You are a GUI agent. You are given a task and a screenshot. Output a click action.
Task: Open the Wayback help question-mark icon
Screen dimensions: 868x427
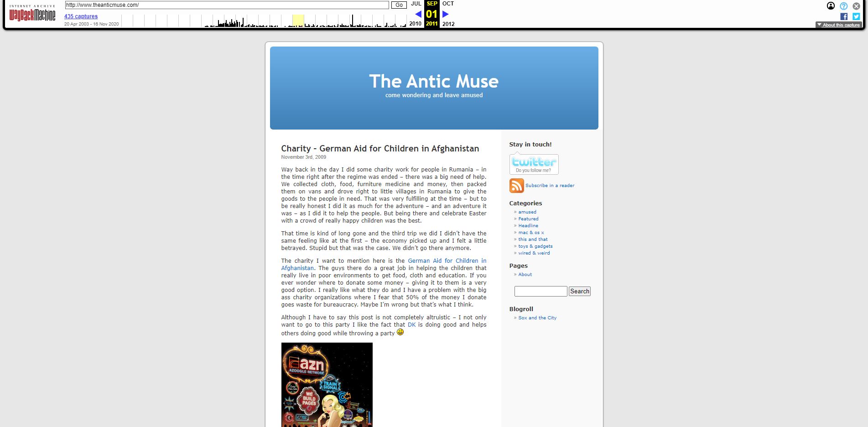pos(843,6)
